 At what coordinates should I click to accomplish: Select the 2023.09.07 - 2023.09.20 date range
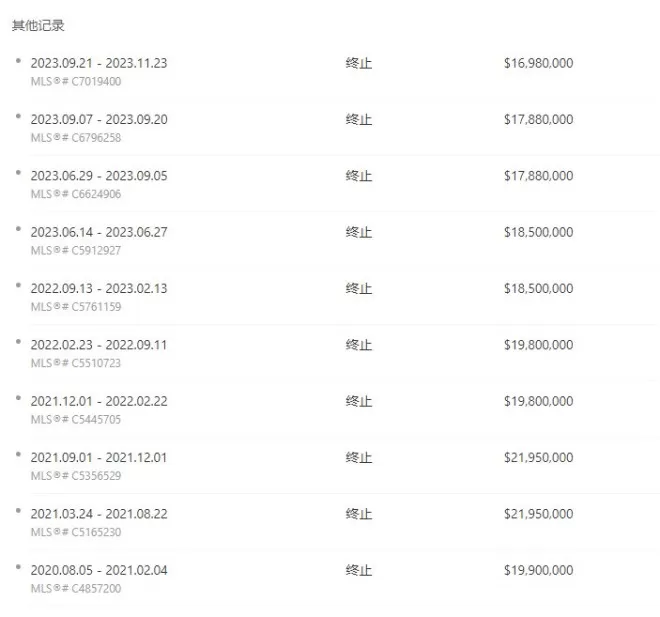click(x=99, y=119)
